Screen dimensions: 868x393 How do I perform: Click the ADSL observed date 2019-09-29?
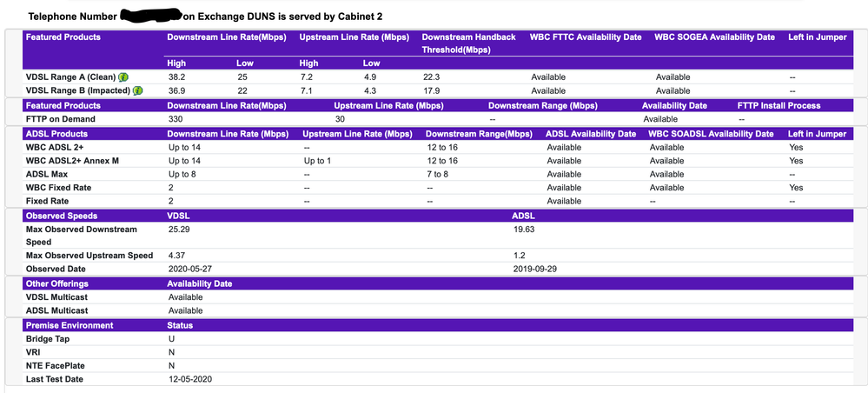(x=535, y=269)
